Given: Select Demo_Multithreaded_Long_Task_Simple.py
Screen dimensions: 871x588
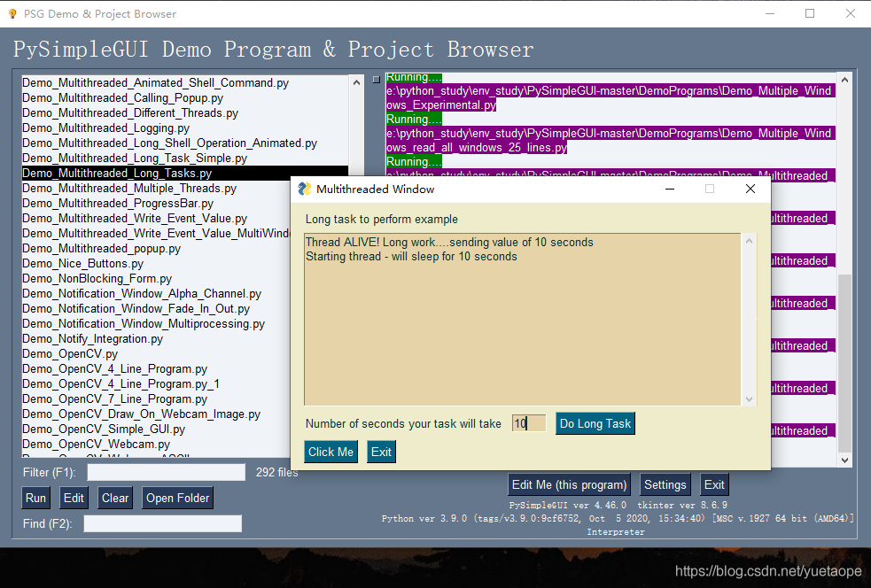Looking at the screenshot, I should [x=184, y=158].
